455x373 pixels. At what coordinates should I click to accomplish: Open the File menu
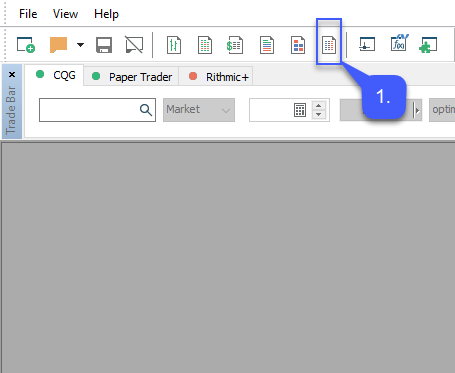coord(28,14)
